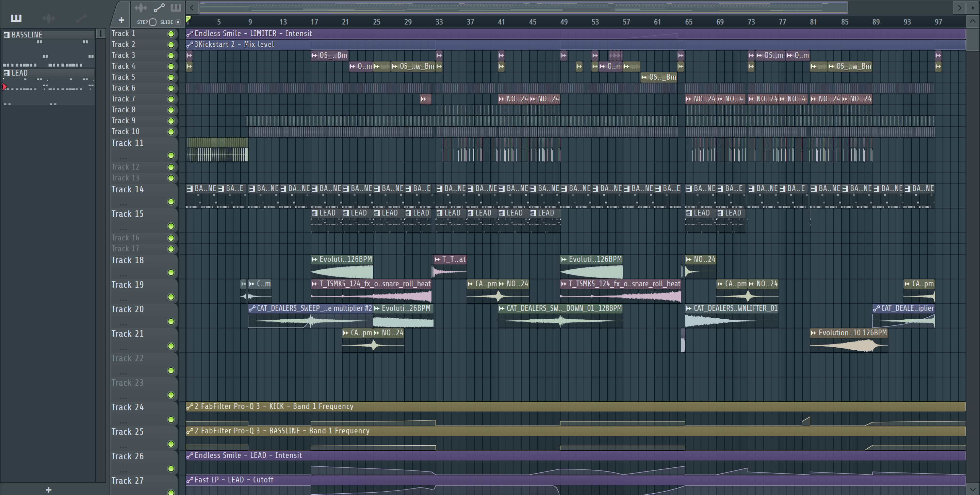Mute Track 1 with its green LED

click(171, 34)
